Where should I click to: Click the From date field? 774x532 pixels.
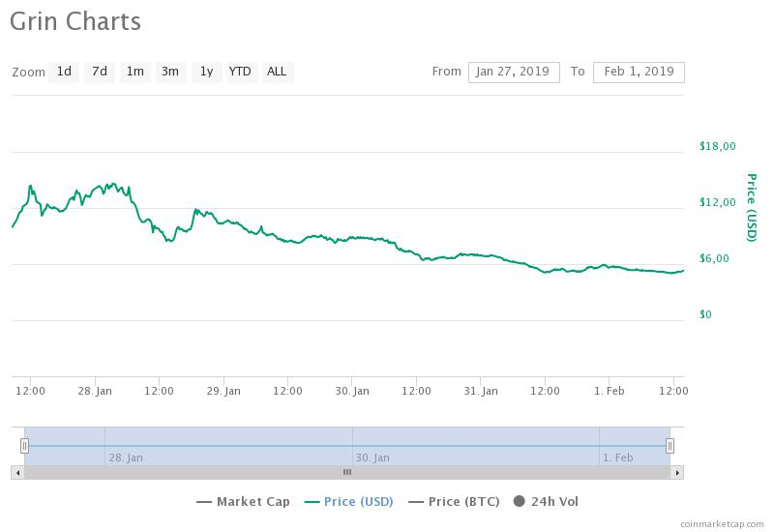(514, 72)
